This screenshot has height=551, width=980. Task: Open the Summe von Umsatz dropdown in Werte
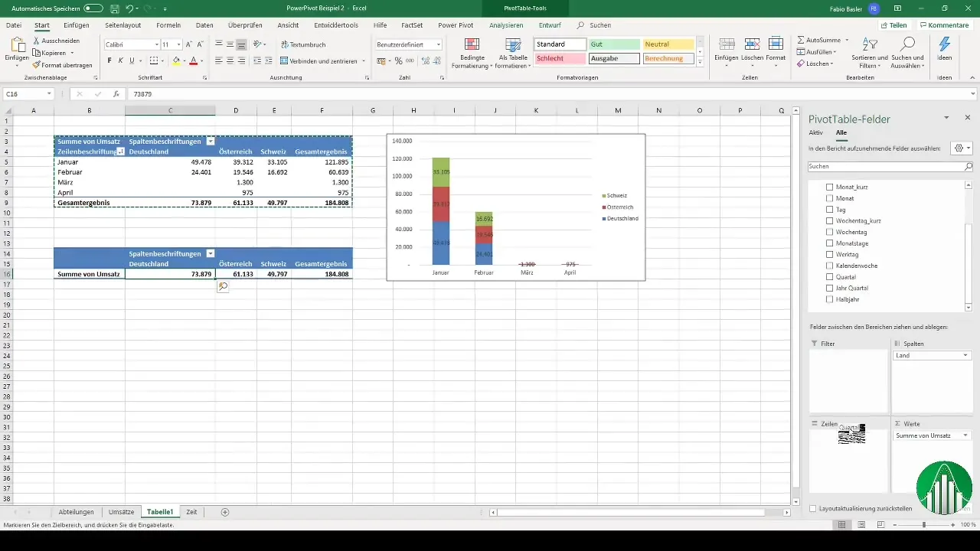pos(965,435)
